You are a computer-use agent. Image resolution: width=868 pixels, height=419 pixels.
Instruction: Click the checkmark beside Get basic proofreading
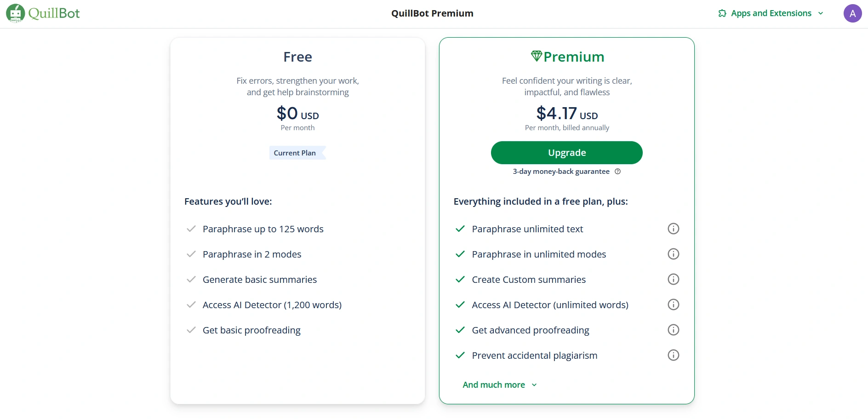191,330
